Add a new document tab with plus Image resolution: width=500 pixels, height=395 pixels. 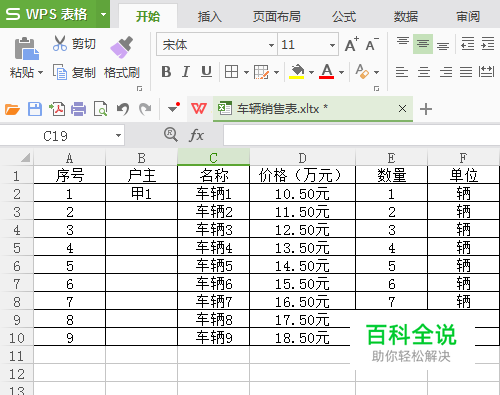426,109
